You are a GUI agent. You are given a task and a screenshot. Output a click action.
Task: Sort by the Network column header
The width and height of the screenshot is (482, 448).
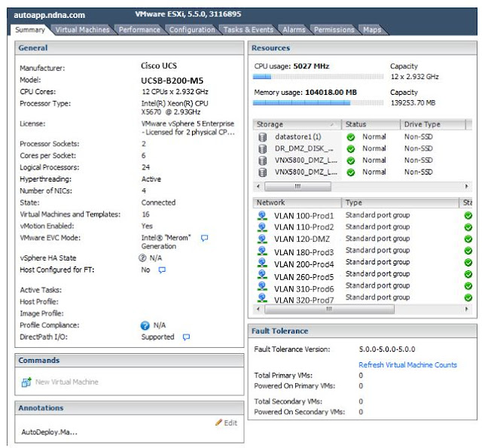tap(297, 203)
